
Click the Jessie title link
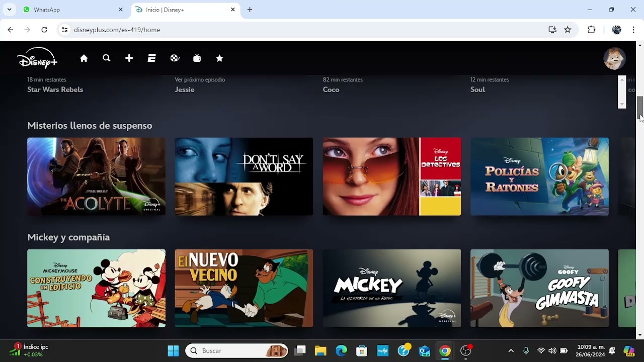[185, 89]
